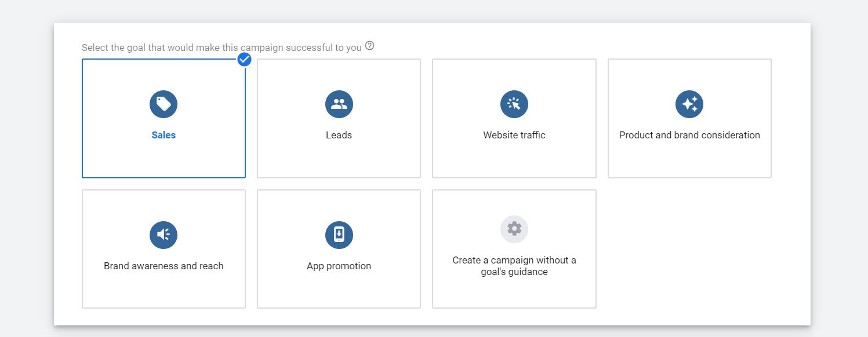Click the Website traffic cursor icon
Screen dimensions: 868x337
[x=514, y=104]
